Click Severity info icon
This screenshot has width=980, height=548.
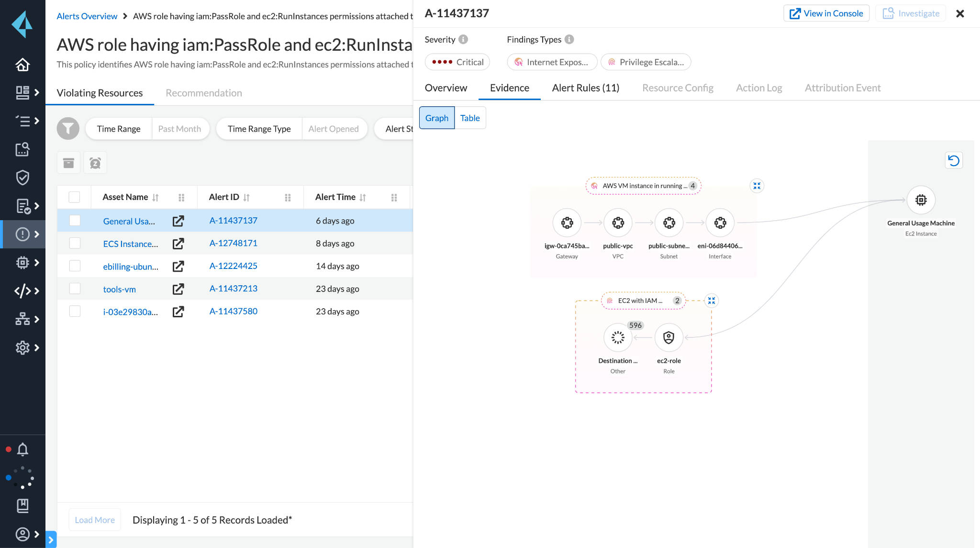point(463,39)
